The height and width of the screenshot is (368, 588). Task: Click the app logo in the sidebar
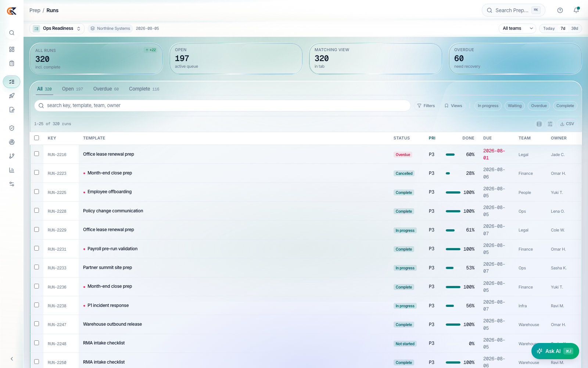pyautogui.click(x=12, y=11)
